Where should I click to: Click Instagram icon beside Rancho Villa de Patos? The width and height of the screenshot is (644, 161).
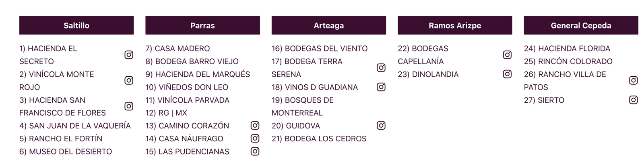634,80
